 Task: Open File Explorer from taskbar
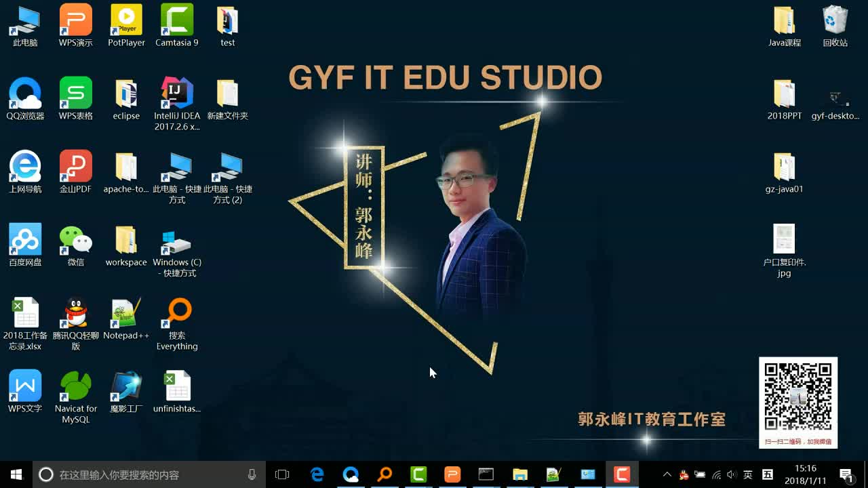click(x=520, y=474)
